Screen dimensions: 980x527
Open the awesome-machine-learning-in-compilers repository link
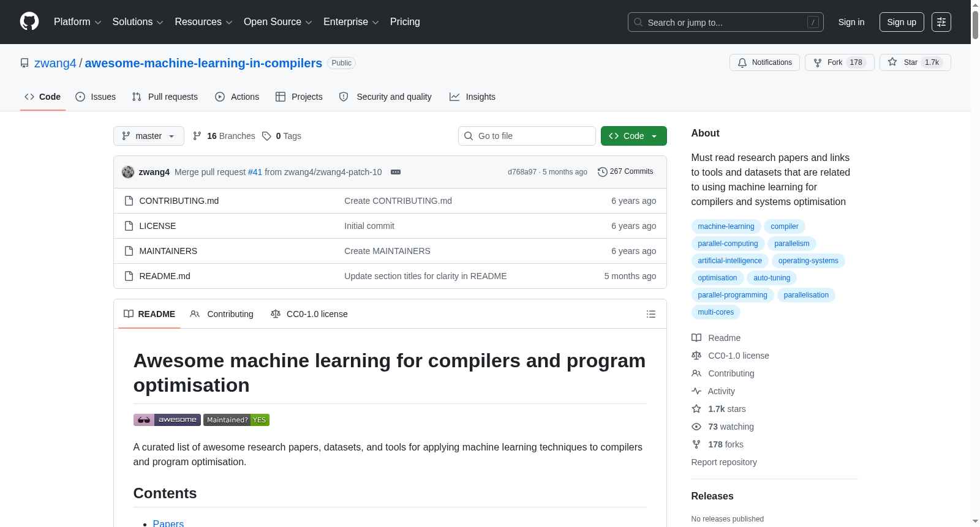coord(203,63)
